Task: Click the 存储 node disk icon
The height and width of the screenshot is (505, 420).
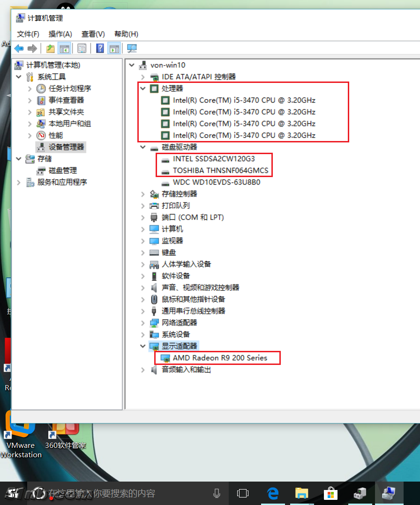Action: [30, 159]
